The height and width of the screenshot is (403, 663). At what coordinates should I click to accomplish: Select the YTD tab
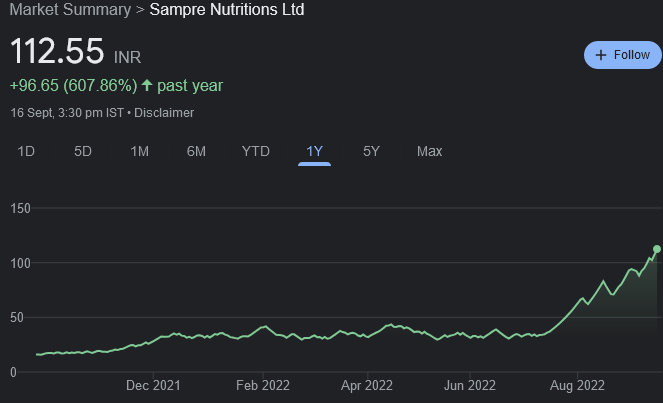coord(255,151)
